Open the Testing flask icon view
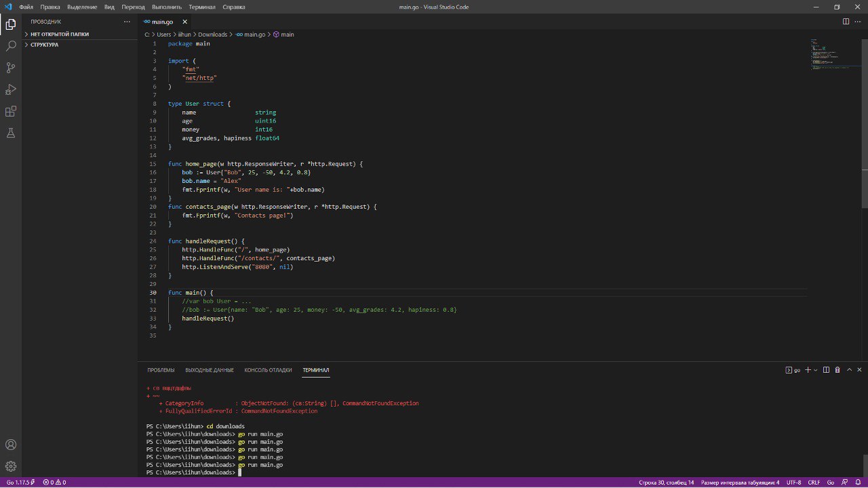Viewport: 868px width, 488px height. click(11, 133)
